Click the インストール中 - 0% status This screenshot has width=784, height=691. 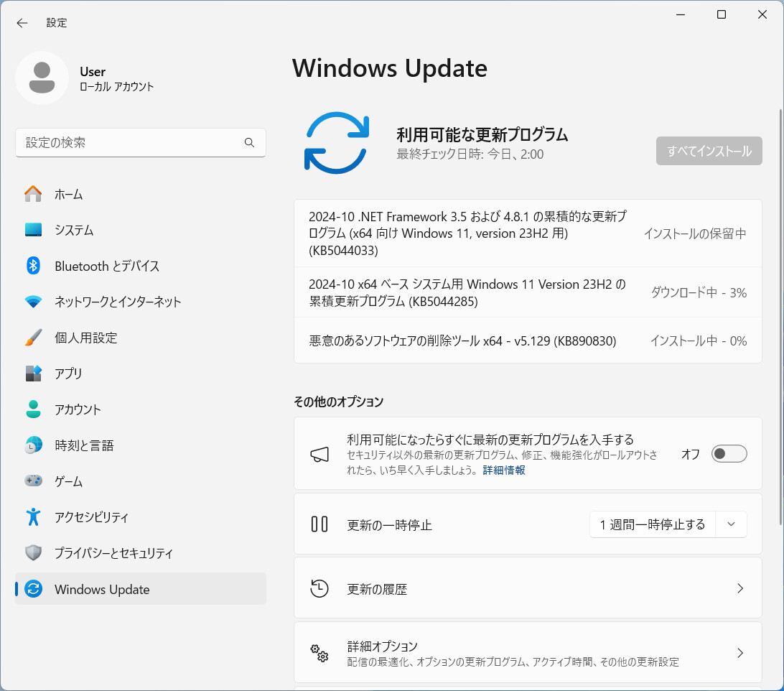tap(699, 341)
